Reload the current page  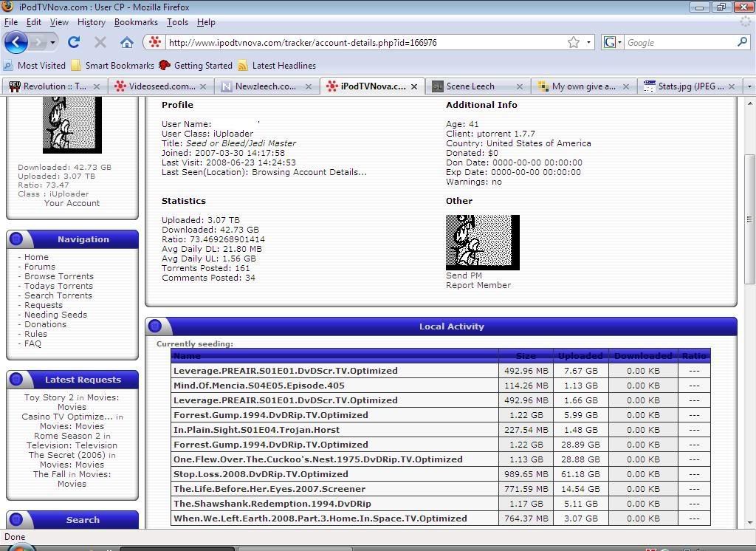(74, 42)
